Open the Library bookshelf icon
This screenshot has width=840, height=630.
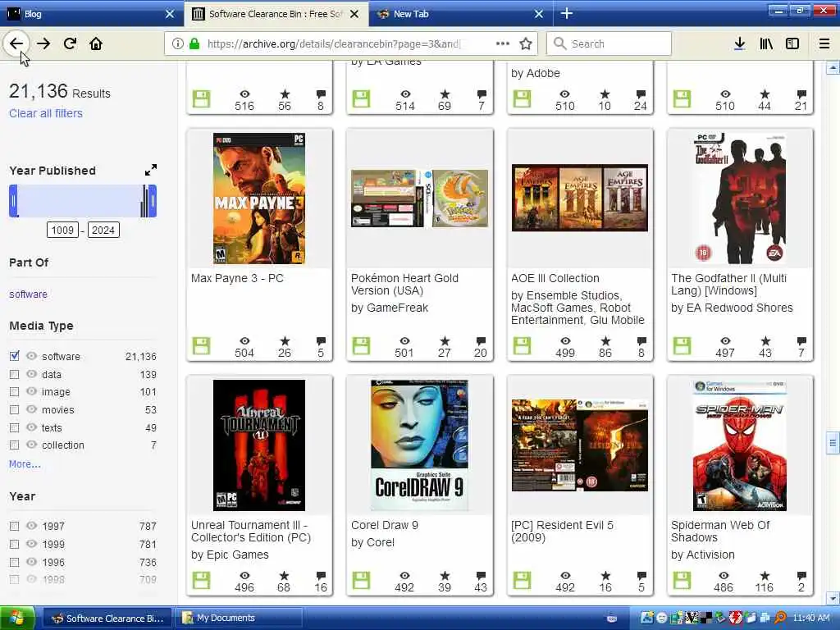766,43
